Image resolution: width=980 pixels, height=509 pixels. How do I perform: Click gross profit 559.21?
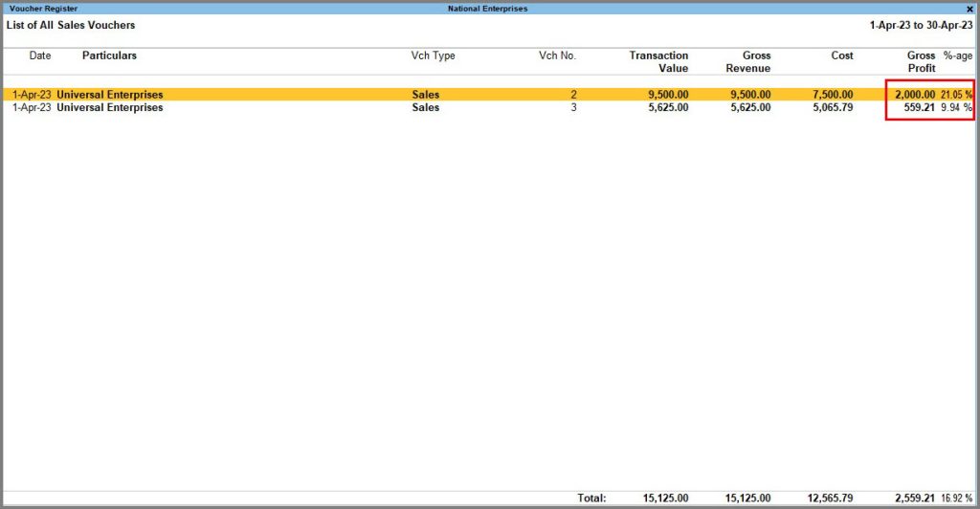920,107
